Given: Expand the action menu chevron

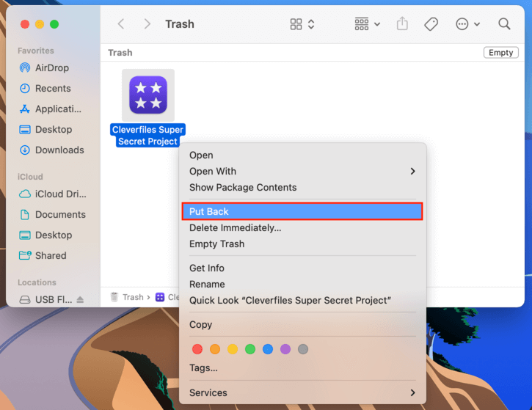Looking at the screenshot, I should 477,24.
